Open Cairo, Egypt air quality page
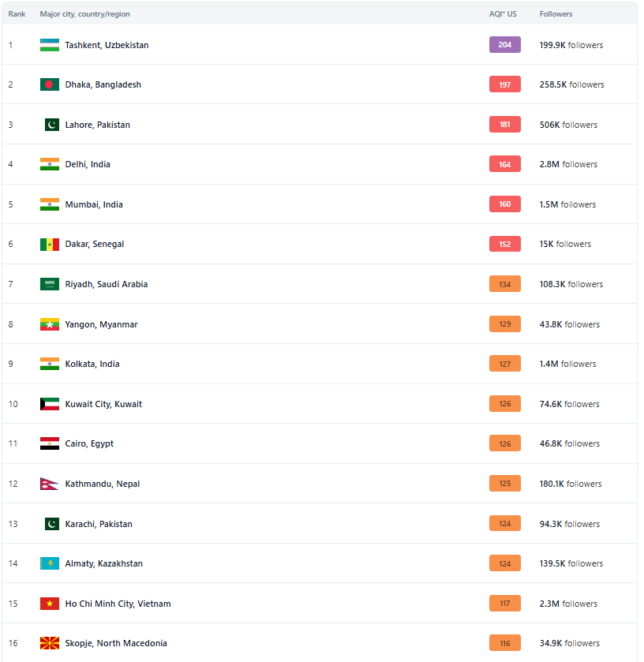This screenshot has width=644, height=662. click(89, 443)
